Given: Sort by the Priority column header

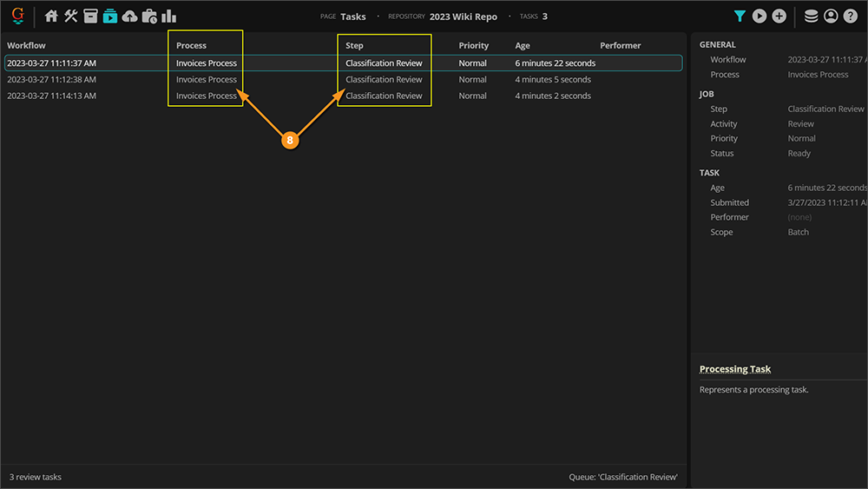Looking at the screenshot, I should [x=474, y=45].
